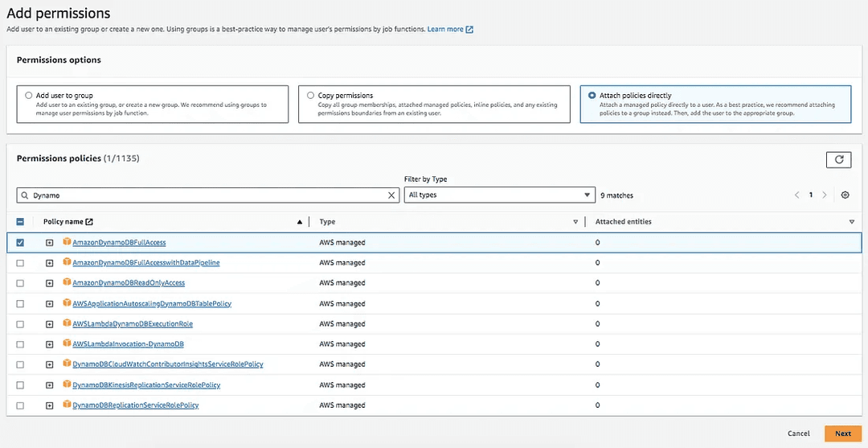Screen dimensions: 868x448
Task: Click the refresh policies button
Action: pyautogui.click(x=838, y=159)
